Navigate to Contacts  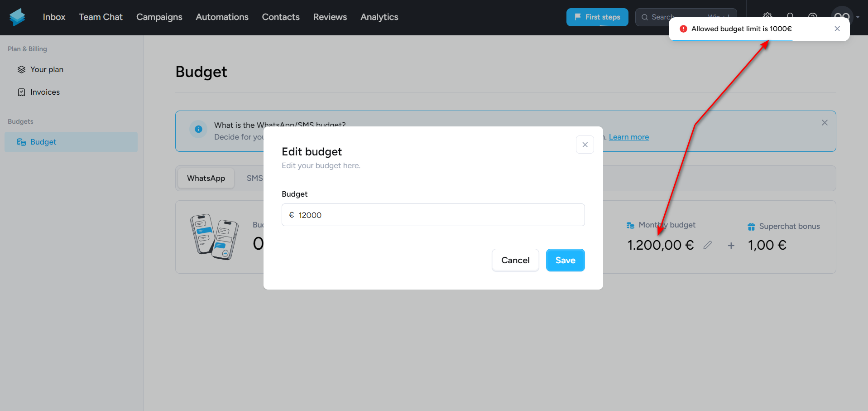click(x=281, y=17)
